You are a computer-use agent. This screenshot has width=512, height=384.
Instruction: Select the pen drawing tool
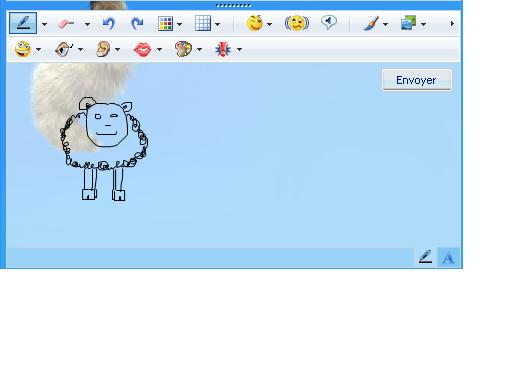point(23,23)
